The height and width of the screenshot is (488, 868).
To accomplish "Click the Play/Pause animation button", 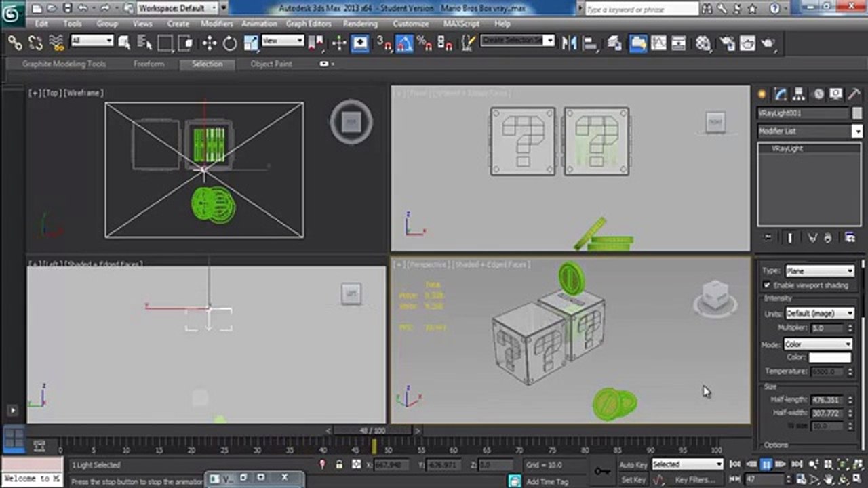I will [x=766, y=464].
